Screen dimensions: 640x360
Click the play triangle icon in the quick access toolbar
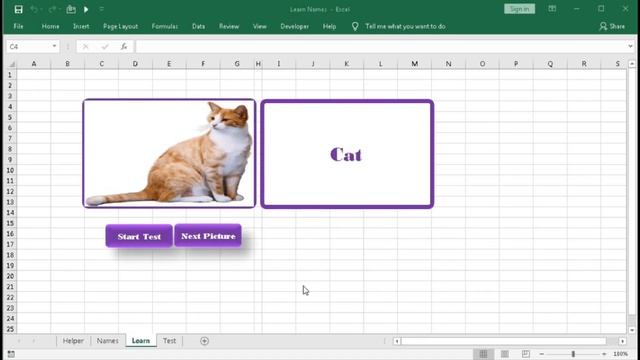click(86, 9)
